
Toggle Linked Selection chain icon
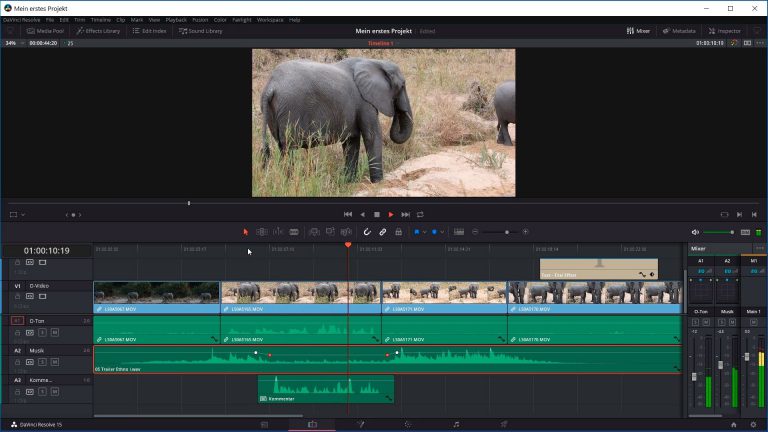tap(383, 232)
